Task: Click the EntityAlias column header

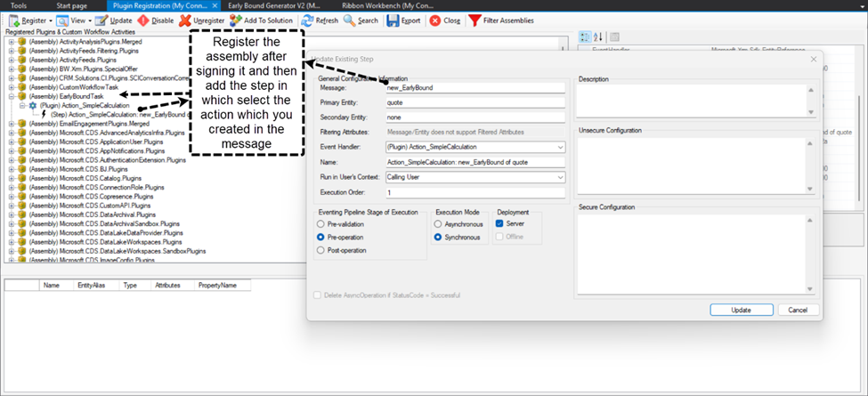Action: (91, 286)
